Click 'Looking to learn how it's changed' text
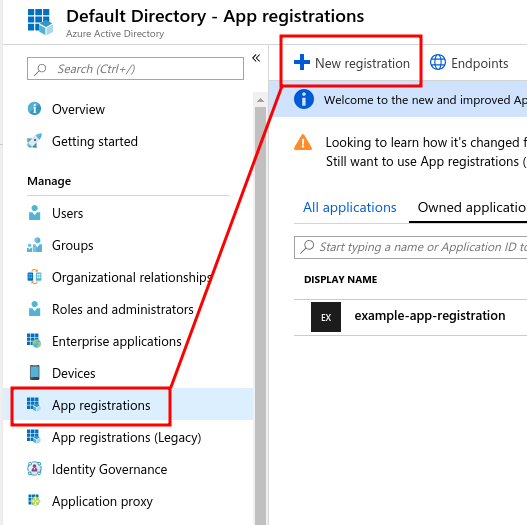 [x=425, y=143]
